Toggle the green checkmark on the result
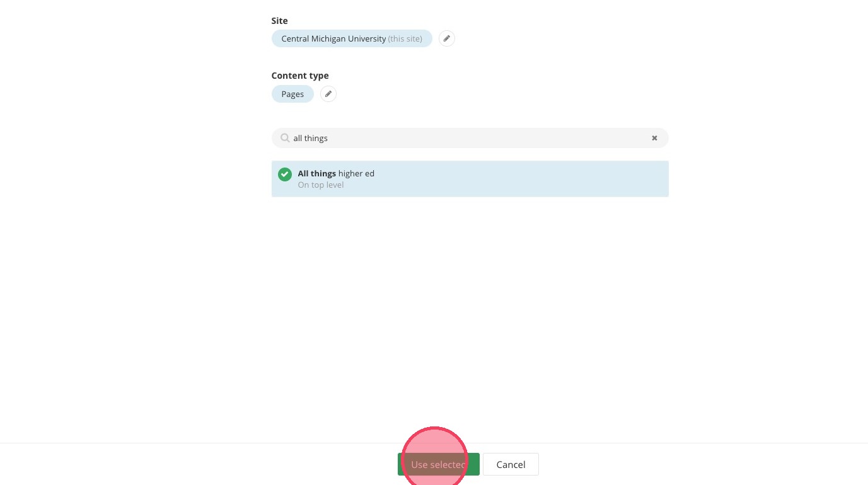Screen dimensions: 868x485 [285, 174]
